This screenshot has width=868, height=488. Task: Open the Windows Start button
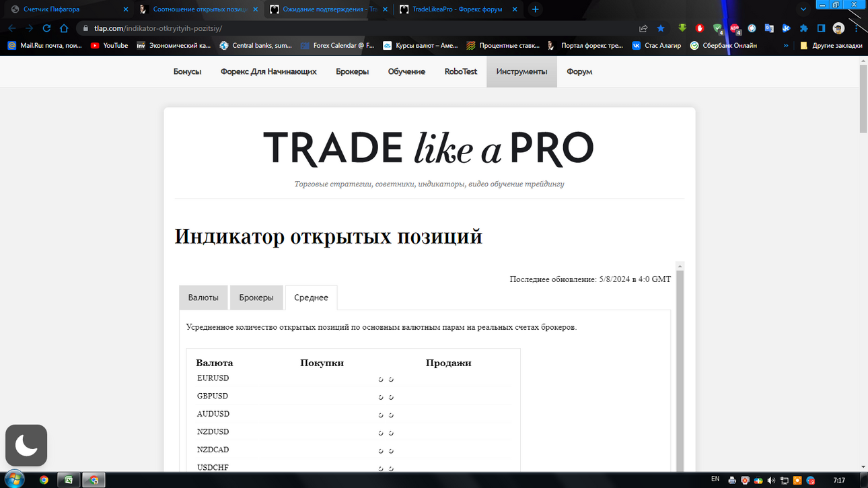pyautogui.click(x=14, y=479)
